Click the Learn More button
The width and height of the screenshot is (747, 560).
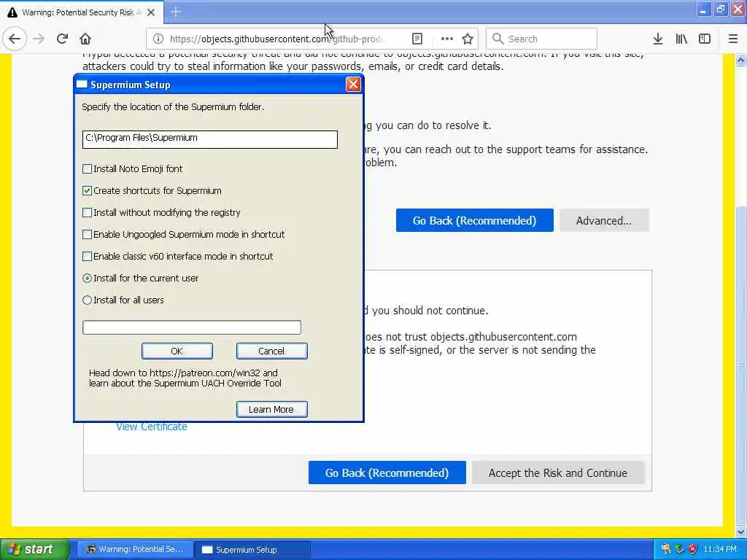coord(271,410)
